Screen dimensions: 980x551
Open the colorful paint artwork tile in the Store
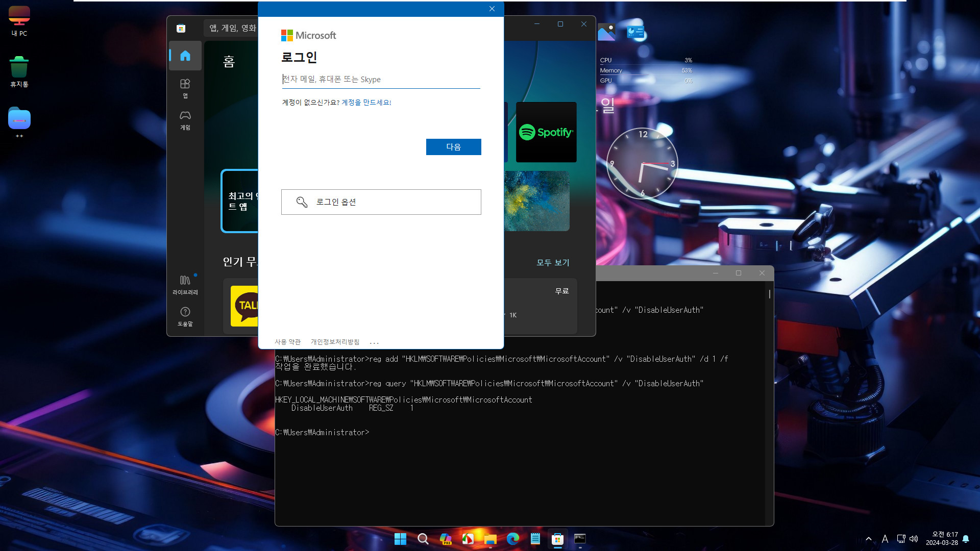tap(536, 201)
